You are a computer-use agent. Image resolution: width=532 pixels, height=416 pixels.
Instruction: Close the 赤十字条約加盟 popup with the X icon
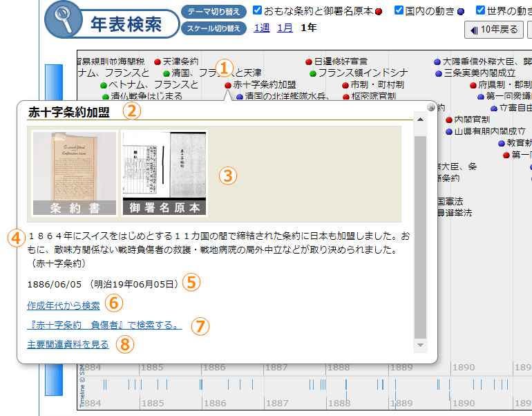(x=431, y=107)
